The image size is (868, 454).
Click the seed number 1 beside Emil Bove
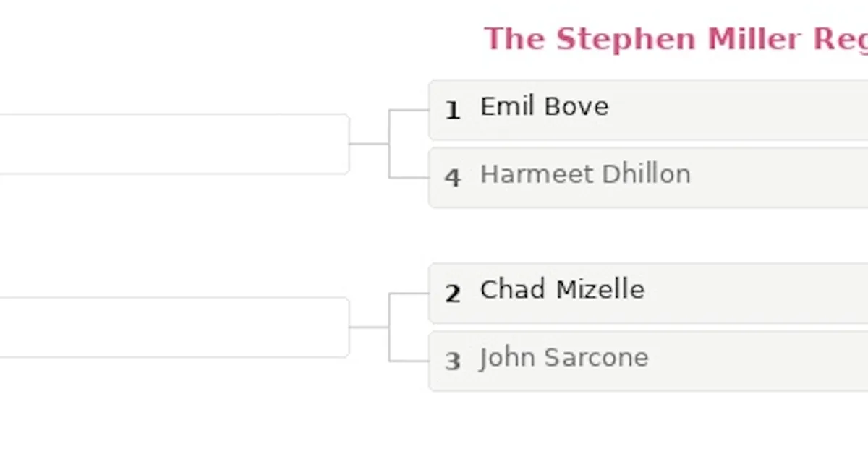click(x=453, y=111)
